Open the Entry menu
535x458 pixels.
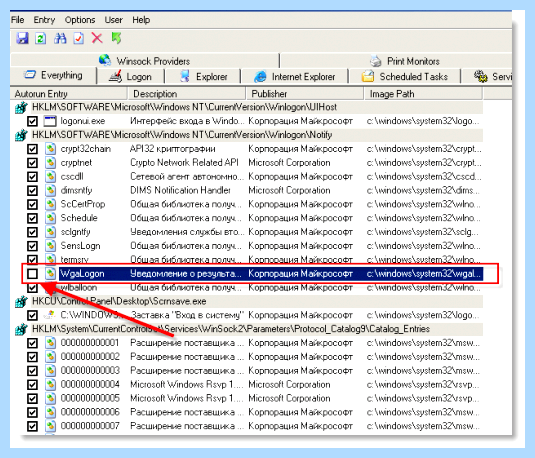[44, 20]
